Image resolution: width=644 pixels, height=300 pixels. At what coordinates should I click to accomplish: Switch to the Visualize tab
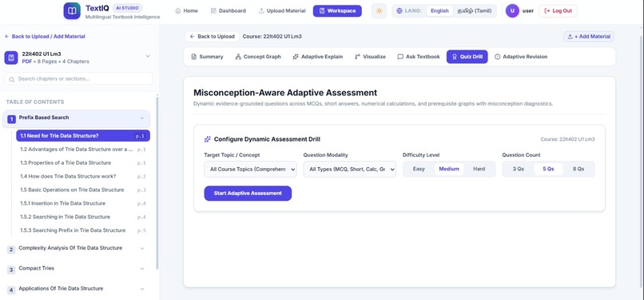point(370,57)
